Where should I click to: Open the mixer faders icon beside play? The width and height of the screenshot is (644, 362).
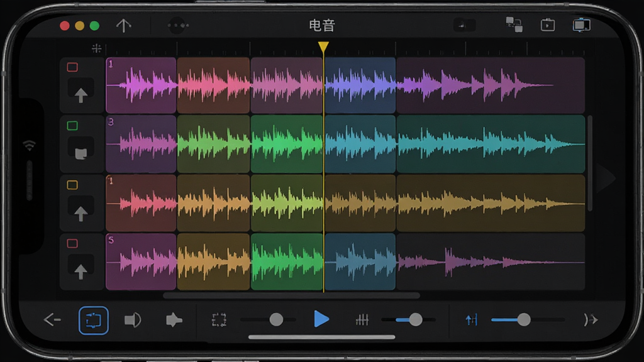(x=362, y=319)
